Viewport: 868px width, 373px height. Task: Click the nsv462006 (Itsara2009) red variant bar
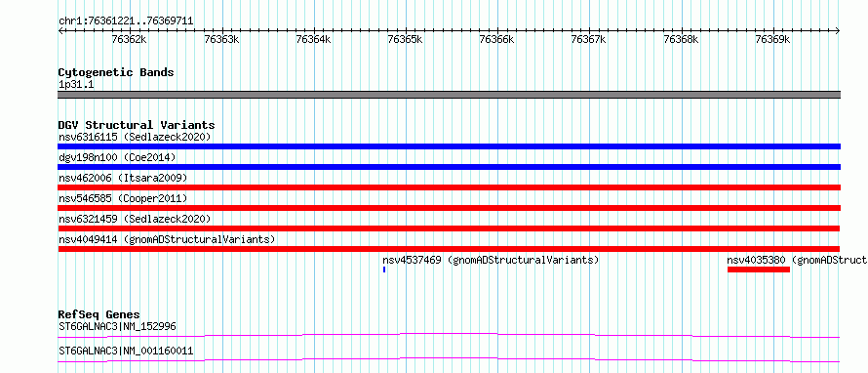[449, 187]
